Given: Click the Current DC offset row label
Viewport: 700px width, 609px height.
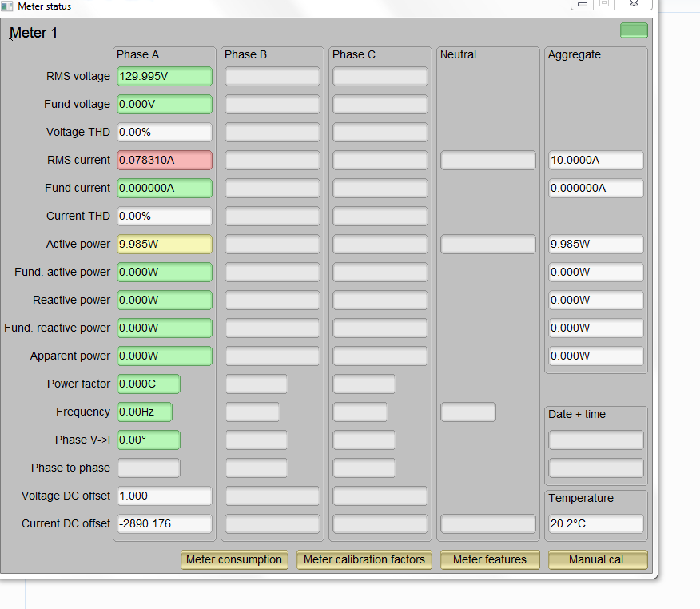Looking at the screenshot, I should point(66,523).
